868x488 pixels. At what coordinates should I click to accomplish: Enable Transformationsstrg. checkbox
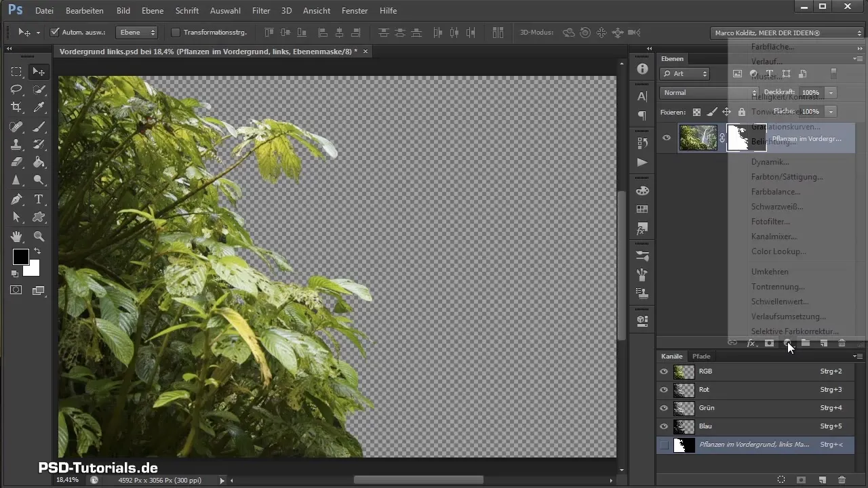pyautogui.click(x=176, y=32)
